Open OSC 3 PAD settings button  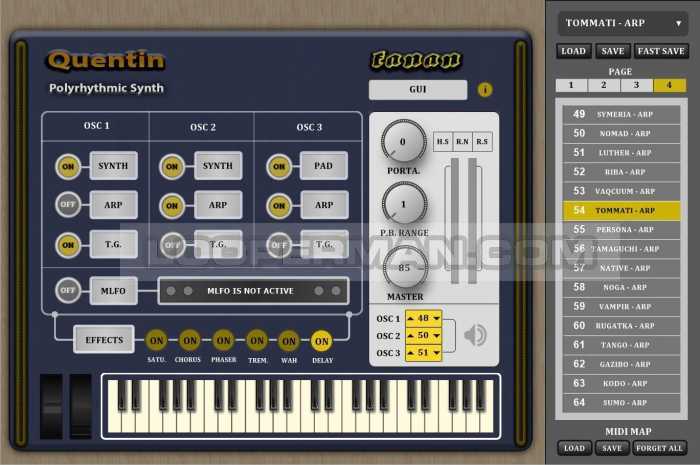pyautogui.click(x=324, y=166)
